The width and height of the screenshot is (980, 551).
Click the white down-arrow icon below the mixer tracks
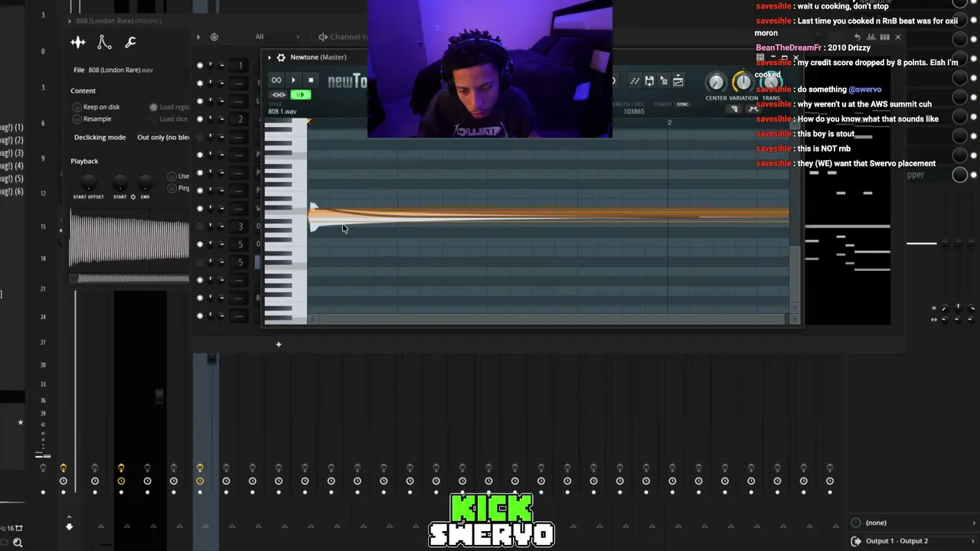69,527
